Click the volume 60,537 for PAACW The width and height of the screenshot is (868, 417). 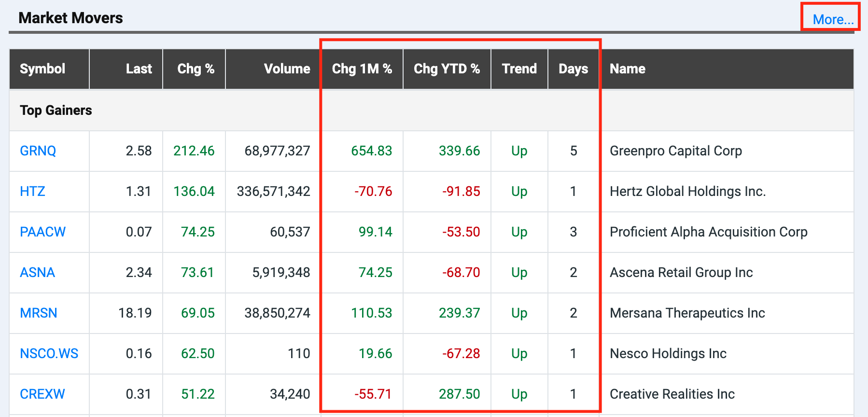[290, 232]
